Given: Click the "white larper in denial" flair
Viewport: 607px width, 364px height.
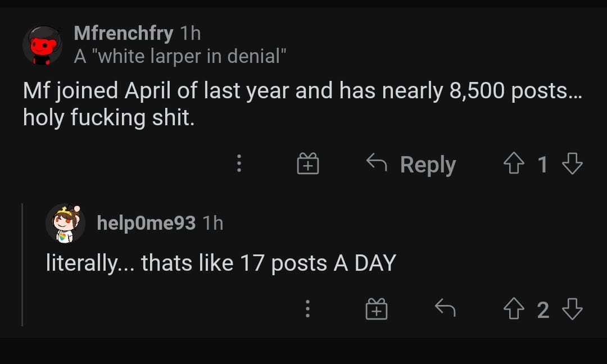Looking at the screenshot, I should pyautogui.click(x=180, y=56).
